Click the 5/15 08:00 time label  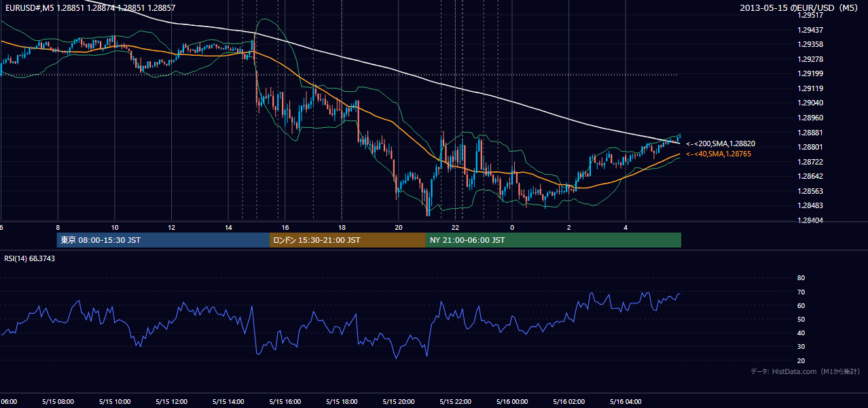tap(58, 402)
